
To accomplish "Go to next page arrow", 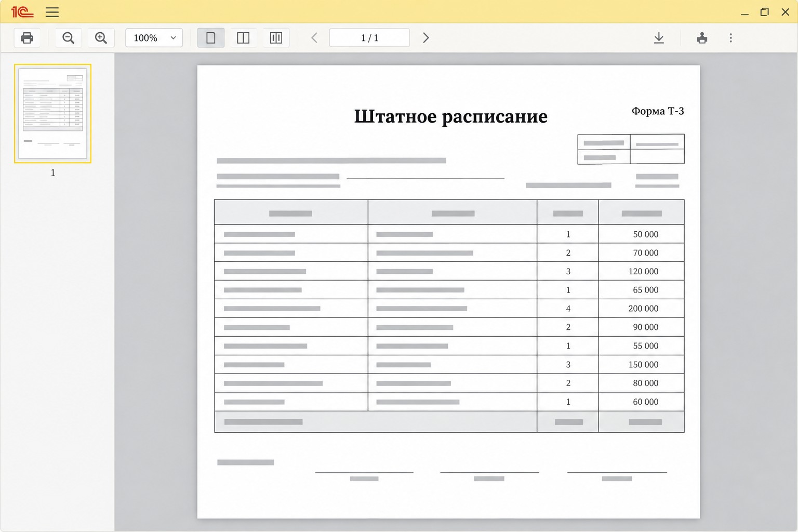I will tap(426, 38).
